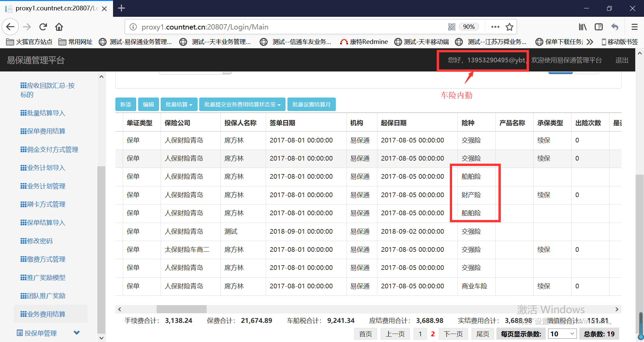Open 保单费用结算 in the sidebar

pos(46,131)
